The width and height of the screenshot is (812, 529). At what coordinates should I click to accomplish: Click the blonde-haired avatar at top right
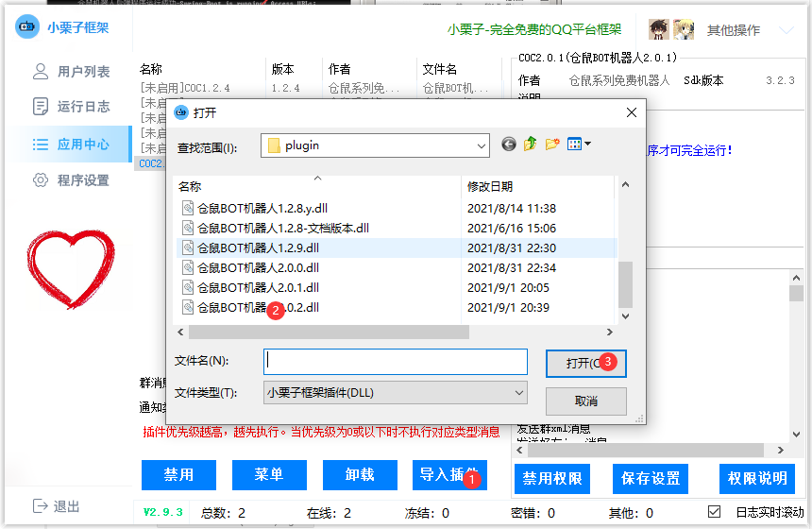click(684, 29)
